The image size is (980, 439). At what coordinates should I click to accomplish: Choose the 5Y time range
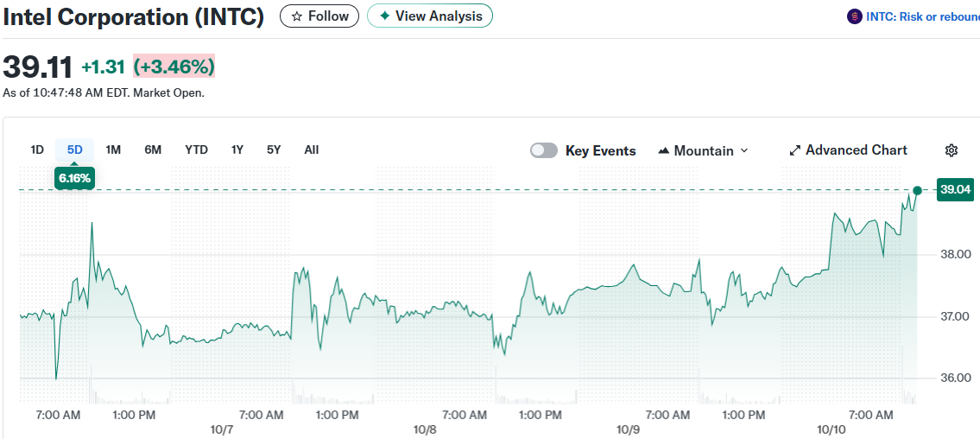(274, 150)
